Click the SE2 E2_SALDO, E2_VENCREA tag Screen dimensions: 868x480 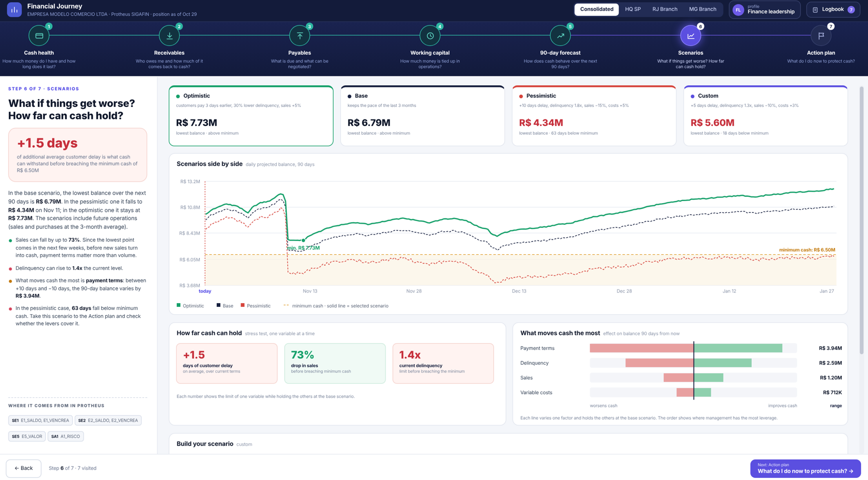(x=108, y=421)
